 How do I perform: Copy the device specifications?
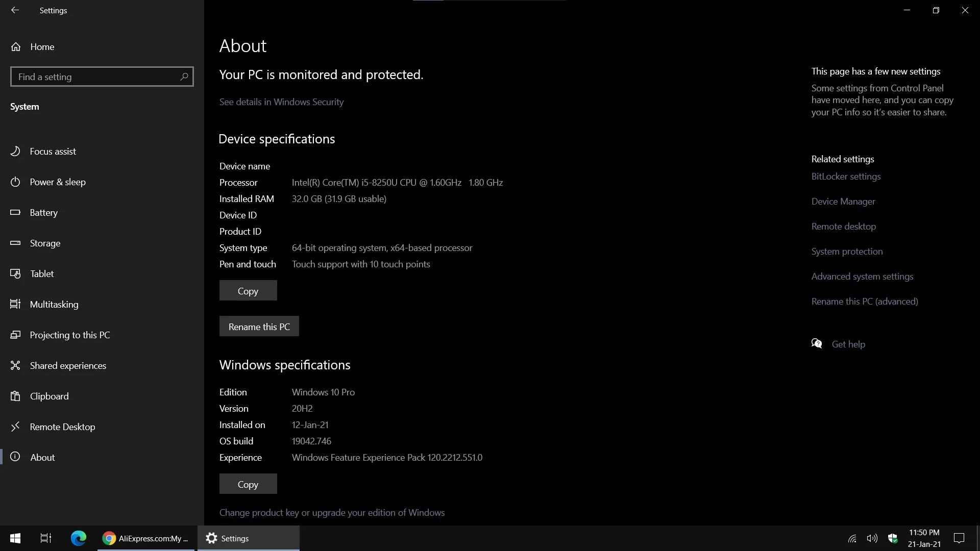[x=248, y=291]
